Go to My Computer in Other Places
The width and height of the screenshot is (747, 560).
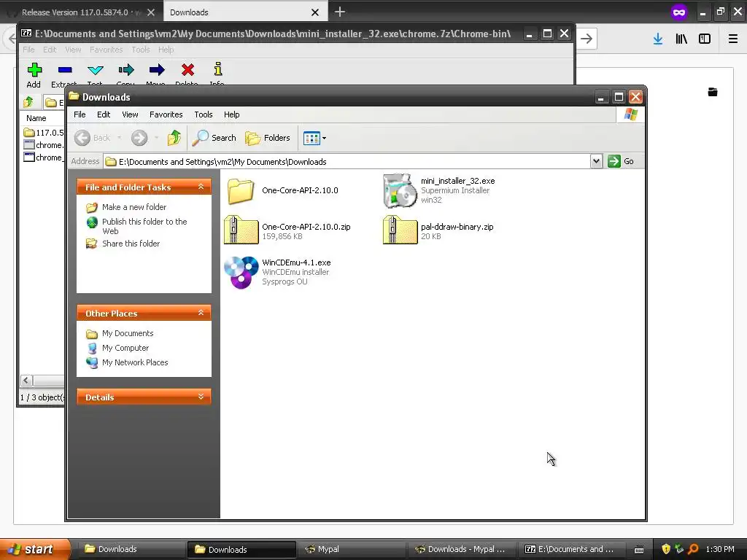click(x=125, y=348)
